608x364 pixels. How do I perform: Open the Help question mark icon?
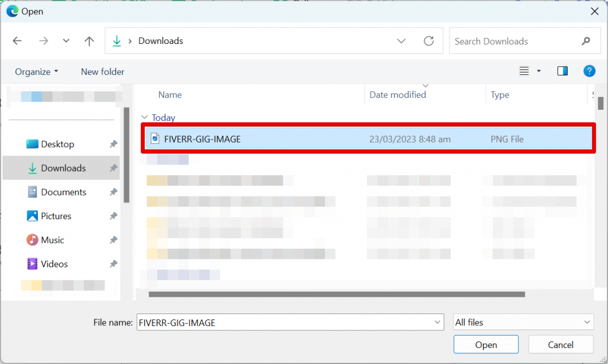(589, 71)
